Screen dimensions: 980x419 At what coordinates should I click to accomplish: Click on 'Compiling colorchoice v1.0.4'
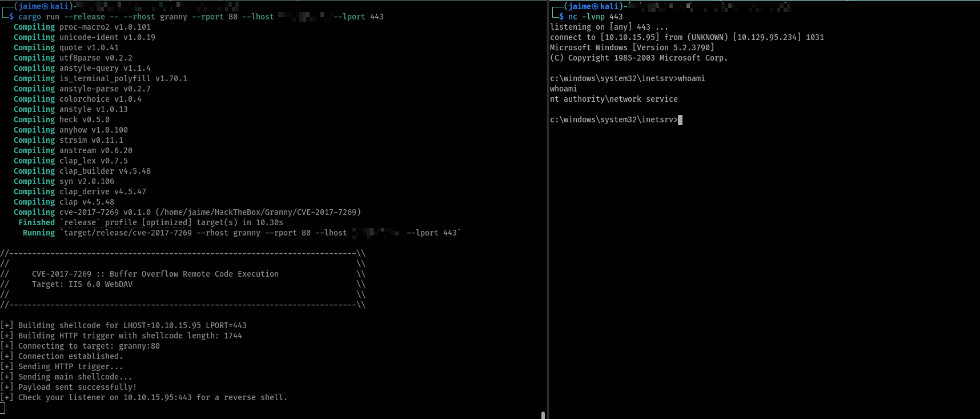(x=78, y=99)
